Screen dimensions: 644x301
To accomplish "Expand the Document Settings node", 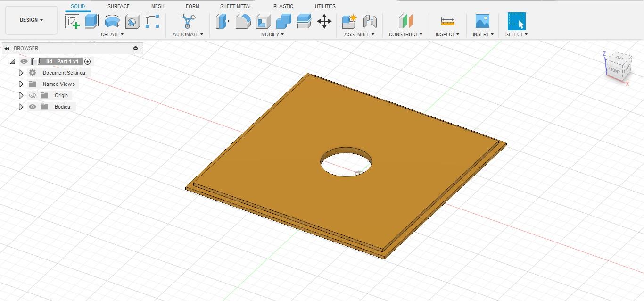I will [21, 73].
